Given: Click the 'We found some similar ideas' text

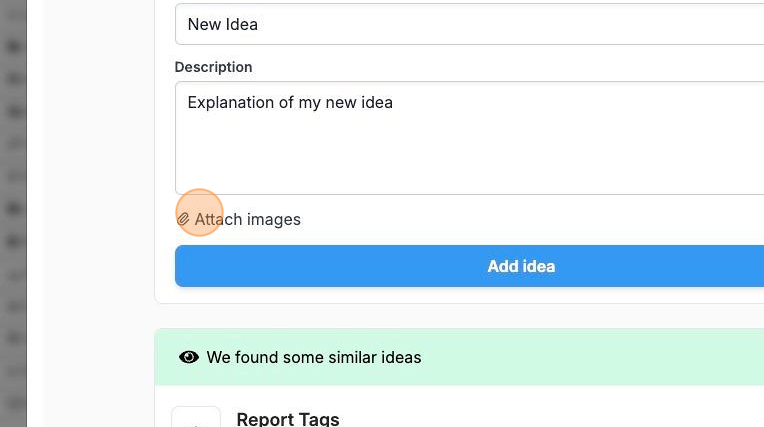Looking at the screenshot, I should click(314, 357).
